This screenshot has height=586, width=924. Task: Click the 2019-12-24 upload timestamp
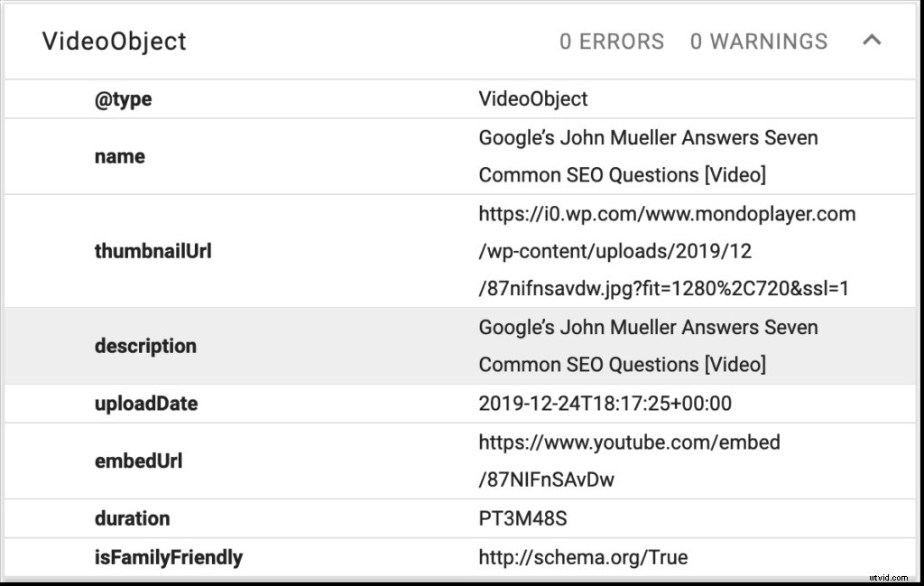pos(605,404)
